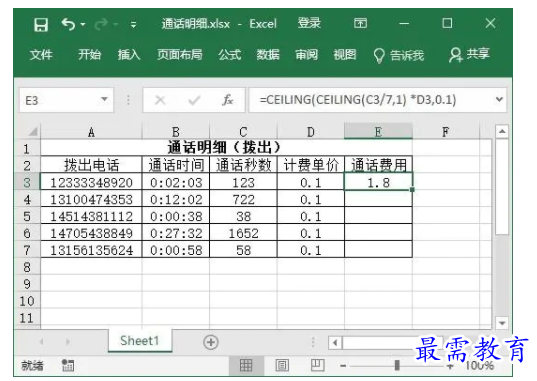Click horizontal scrollbar left arrow

[335, 342]
